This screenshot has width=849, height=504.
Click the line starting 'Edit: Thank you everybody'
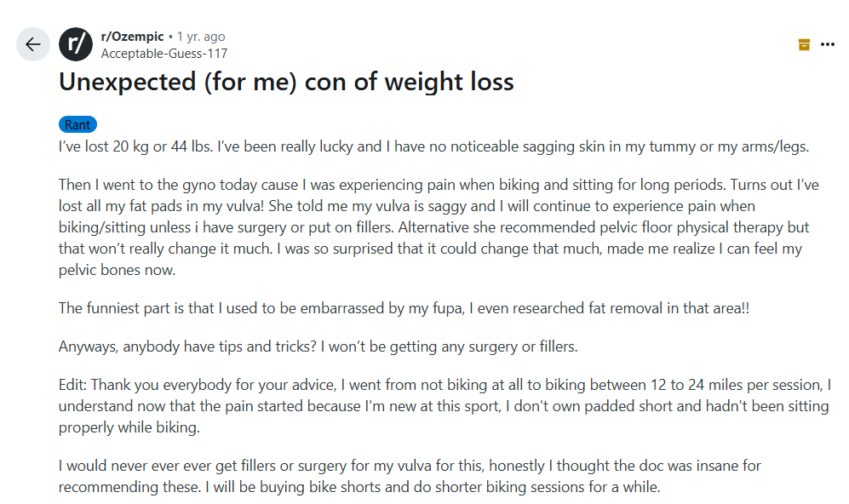[445, 385]
